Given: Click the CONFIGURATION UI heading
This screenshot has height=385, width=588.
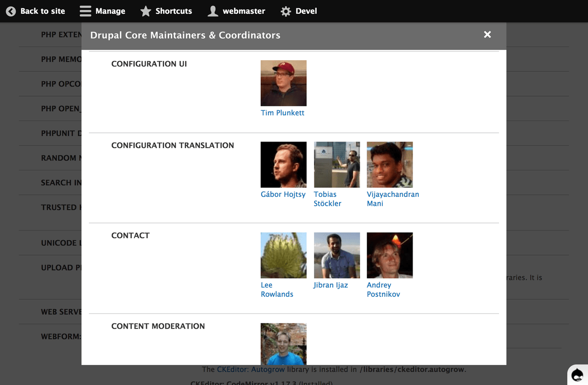Looking at the screenshot, I should point(149,64).
